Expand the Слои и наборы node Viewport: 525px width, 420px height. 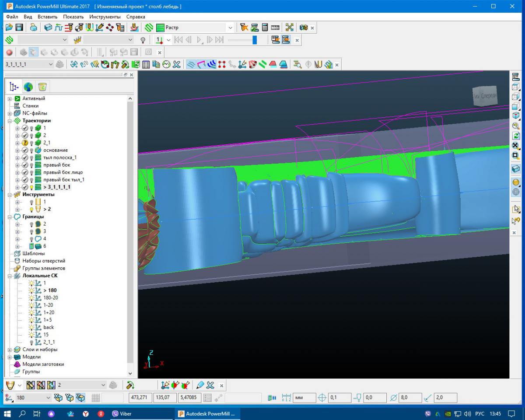pos(10,350)
